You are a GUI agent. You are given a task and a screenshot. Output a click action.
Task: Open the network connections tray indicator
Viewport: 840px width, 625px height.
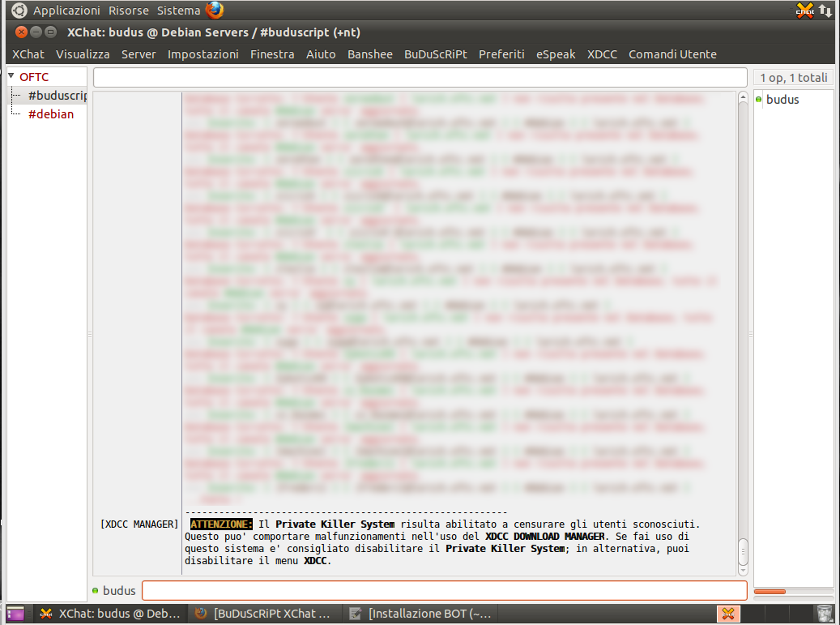point(825,11)
